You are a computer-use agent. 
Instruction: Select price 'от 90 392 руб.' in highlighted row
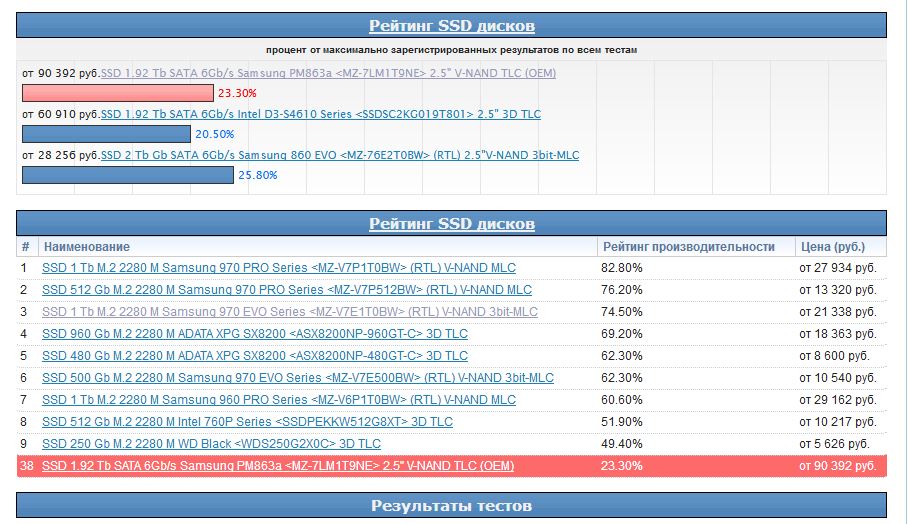(838, 466)
